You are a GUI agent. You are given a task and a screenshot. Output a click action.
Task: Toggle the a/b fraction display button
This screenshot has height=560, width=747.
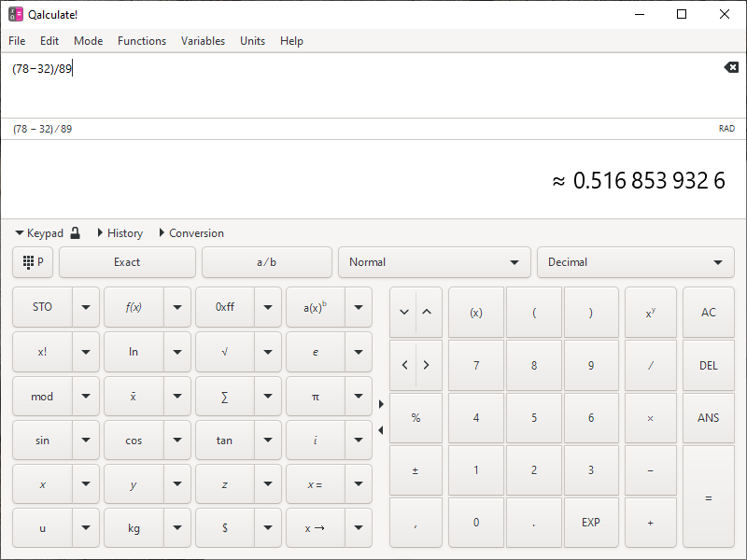coord(266,262)
